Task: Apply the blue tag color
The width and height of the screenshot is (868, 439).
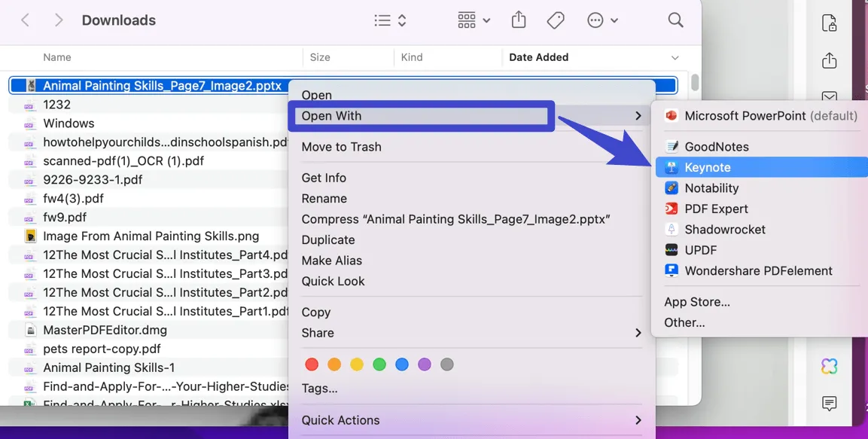Action: (402, 364)
